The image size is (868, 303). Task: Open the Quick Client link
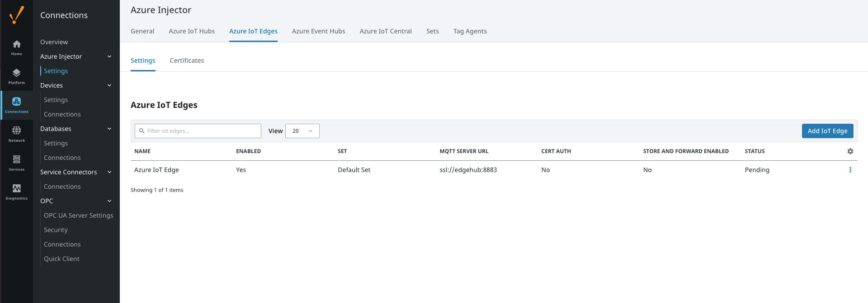coord(61,259)
